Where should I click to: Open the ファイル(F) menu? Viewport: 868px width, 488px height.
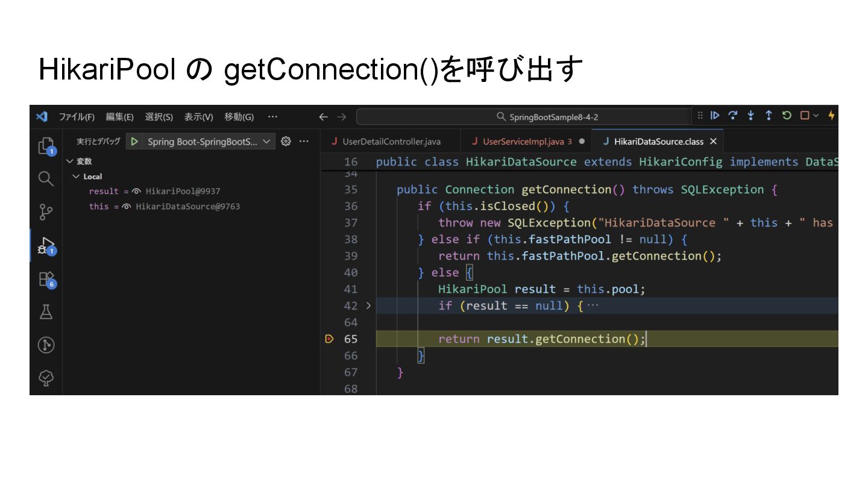(77, 117)
